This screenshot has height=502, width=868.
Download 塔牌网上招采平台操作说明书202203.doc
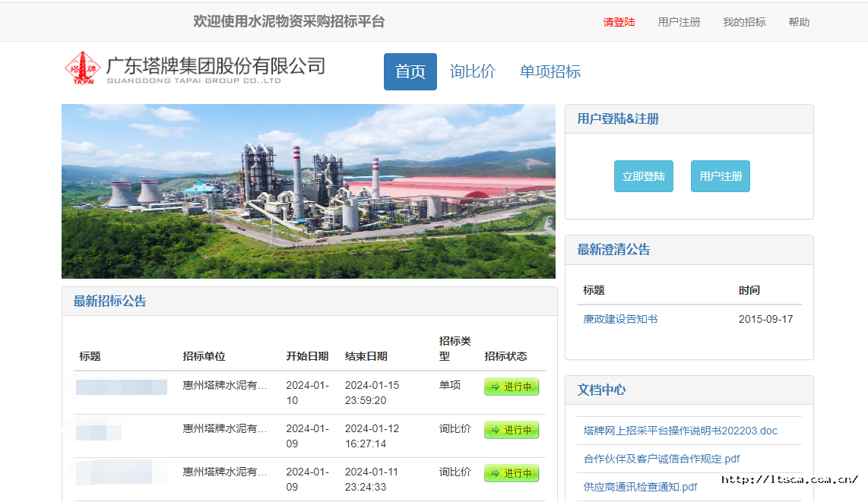pyautogui.click(x=680, y=431)
